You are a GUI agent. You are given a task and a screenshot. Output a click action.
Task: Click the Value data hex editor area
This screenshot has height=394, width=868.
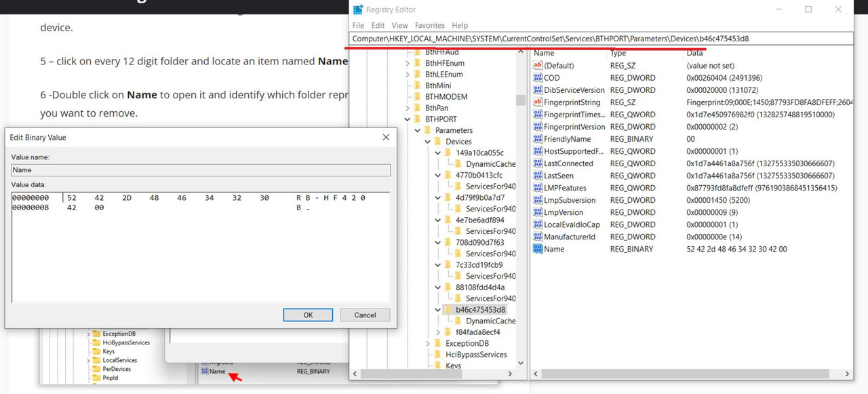[201, 247]
